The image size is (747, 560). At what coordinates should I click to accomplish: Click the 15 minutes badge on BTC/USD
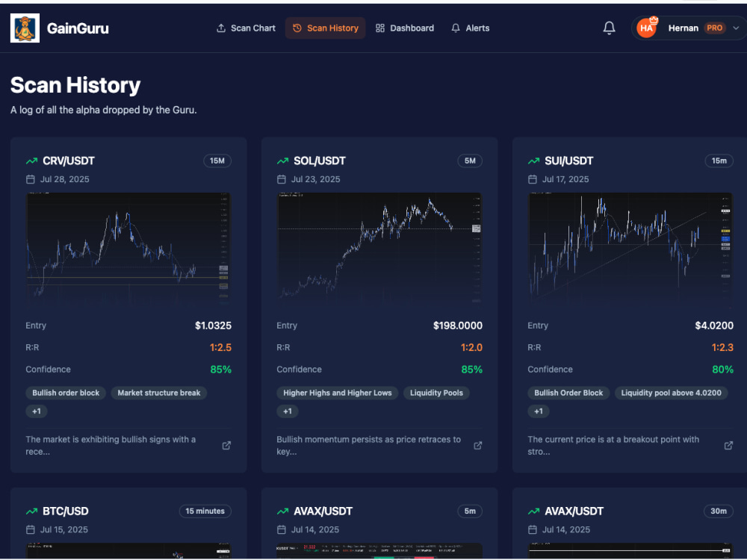click(x=205, y=511)
